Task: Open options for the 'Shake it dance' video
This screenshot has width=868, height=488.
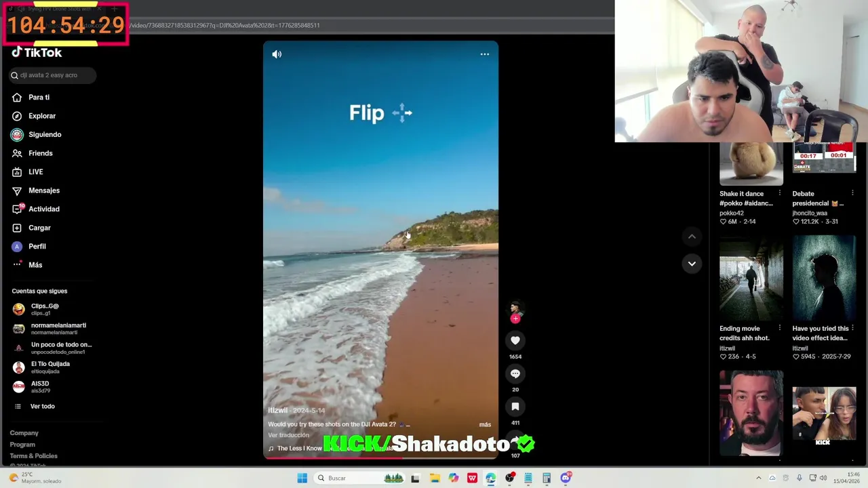Action: (x=779, y=194)
